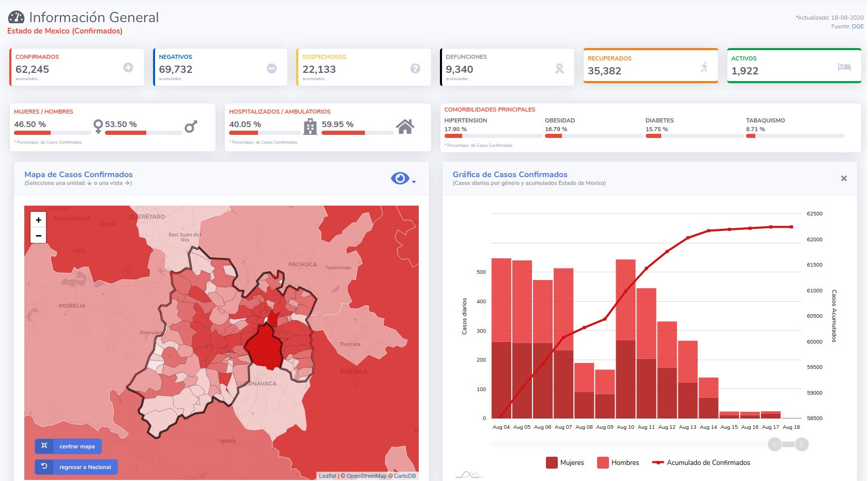Click the Mapa de Casos Confirmados heading
The width and height of the screenshot is (868, 481).
click(79, 175)
